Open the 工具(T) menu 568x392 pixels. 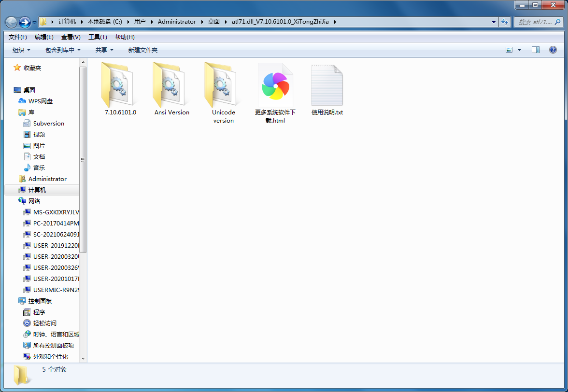[x=98, y=37]
